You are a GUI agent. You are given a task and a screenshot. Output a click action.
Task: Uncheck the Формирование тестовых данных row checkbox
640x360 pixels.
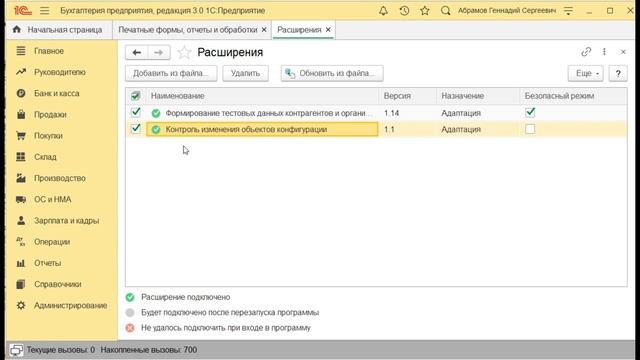[136, 112]
